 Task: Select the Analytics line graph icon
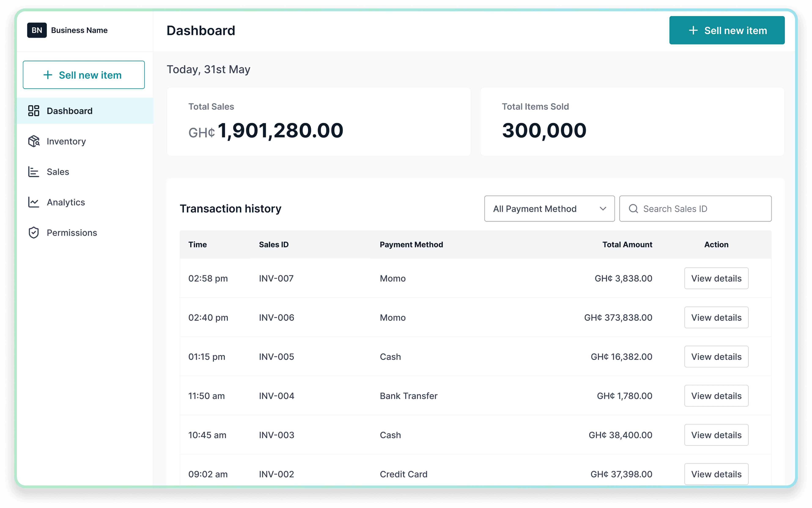tap(34, 202)
